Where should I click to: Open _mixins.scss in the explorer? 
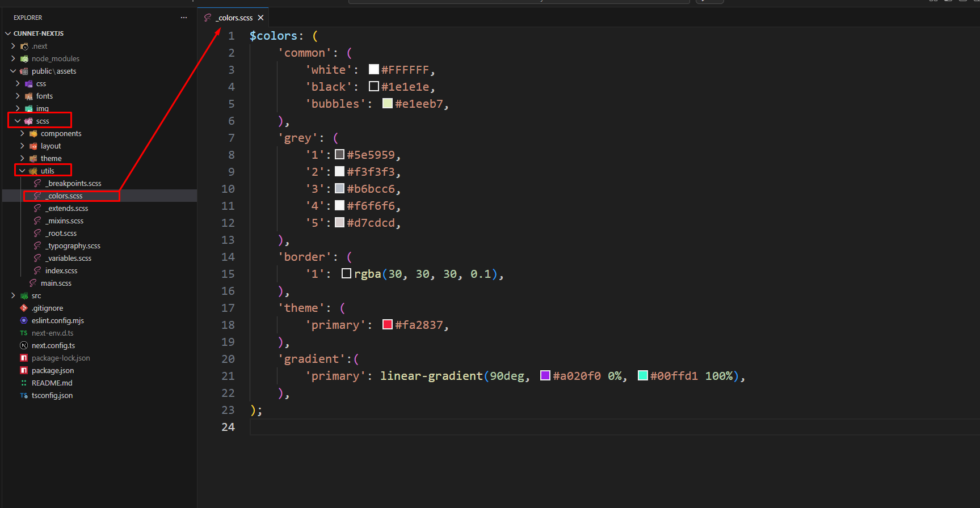tap(65, 221)
